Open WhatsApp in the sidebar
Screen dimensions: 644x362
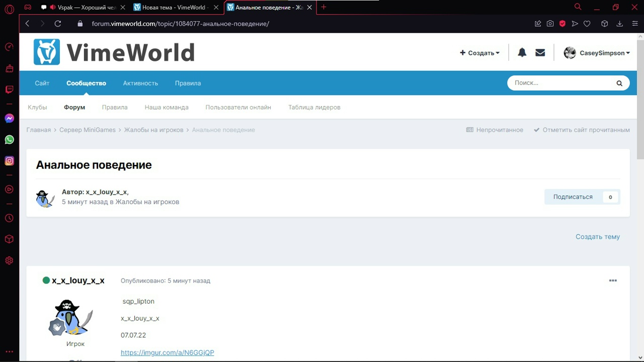coord(9,140)
